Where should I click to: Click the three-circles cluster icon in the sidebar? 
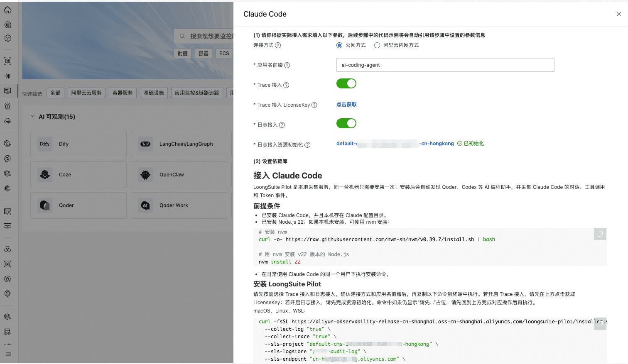point(7,249)
